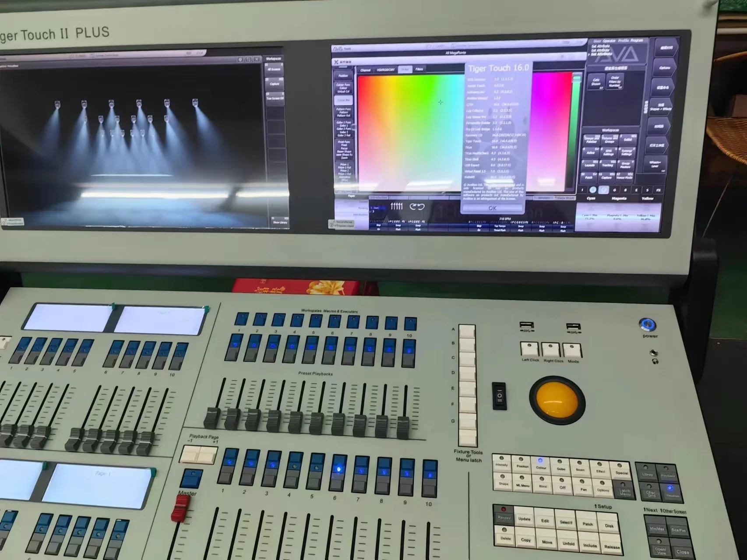Hit the Mode key beside Right Click
The width and height of the screenshot is (747, 560).
[572, 351]
